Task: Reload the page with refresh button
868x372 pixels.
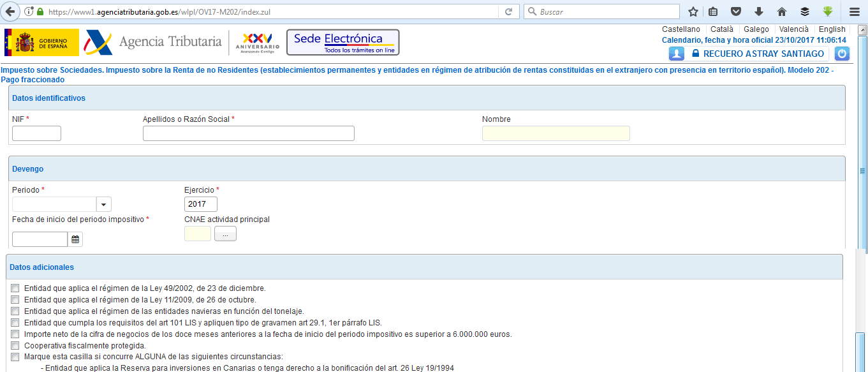Action: point(508,11)
